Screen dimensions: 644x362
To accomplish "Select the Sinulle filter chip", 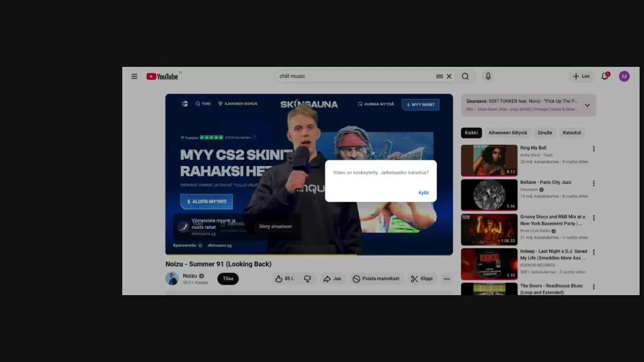I will coord(545,133).
